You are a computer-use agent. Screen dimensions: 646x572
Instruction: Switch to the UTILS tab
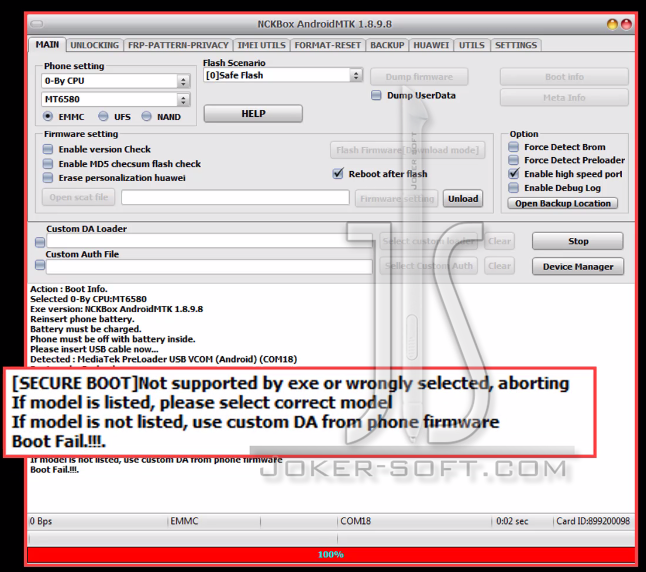(x=472, y=45)
